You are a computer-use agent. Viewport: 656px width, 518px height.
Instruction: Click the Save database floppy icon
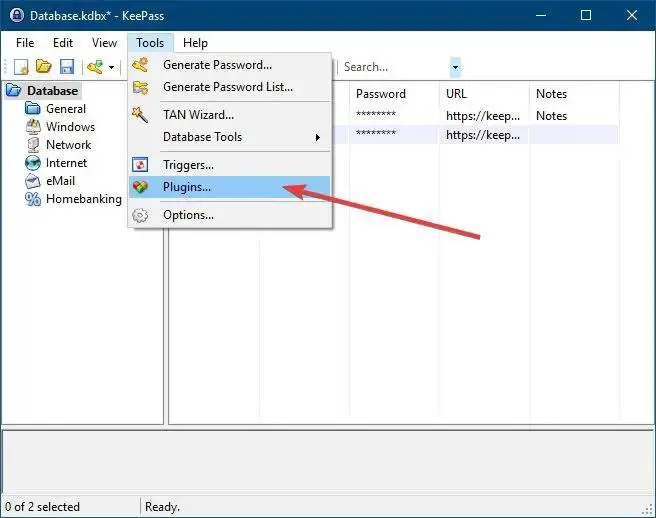pos(67,67)
